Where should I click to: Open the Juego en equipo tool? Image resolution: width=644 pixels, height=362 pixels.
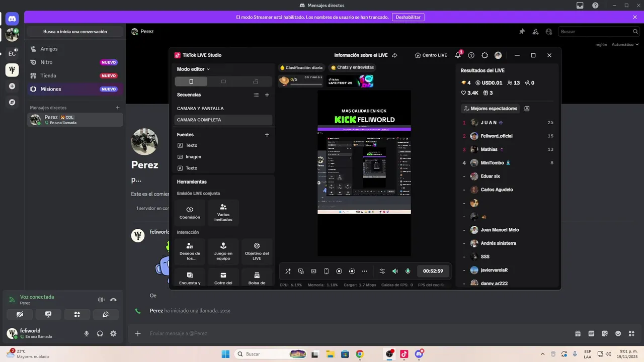(x=223, y=251)
